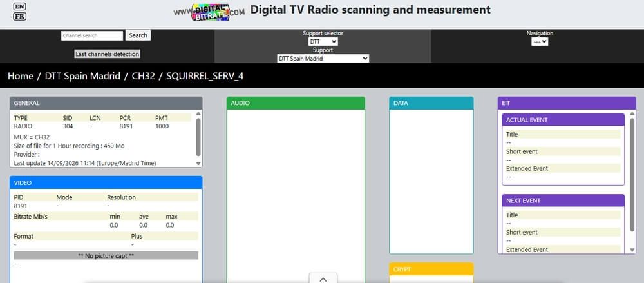Image resolution: width=644 pixels, height=283 pixels.
Task: Click the CRYPT panel header
Action: click(x=431, y=269)
